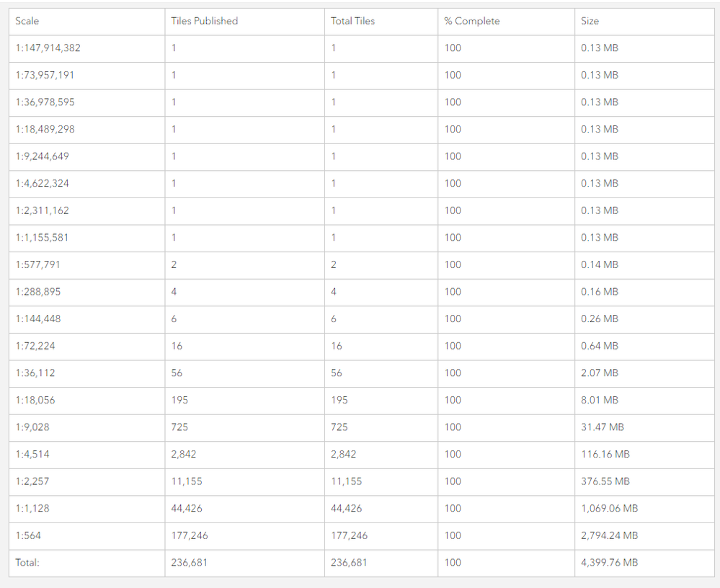
Task: Select the 2,794.24 MB size cell
Action: (x=609, y=535)
